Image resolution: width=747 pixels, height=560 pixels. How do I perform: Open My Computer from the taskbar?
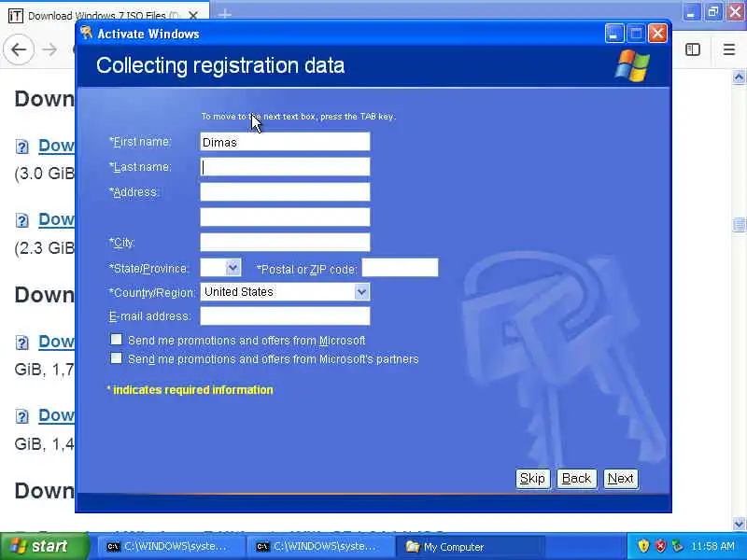471,547
